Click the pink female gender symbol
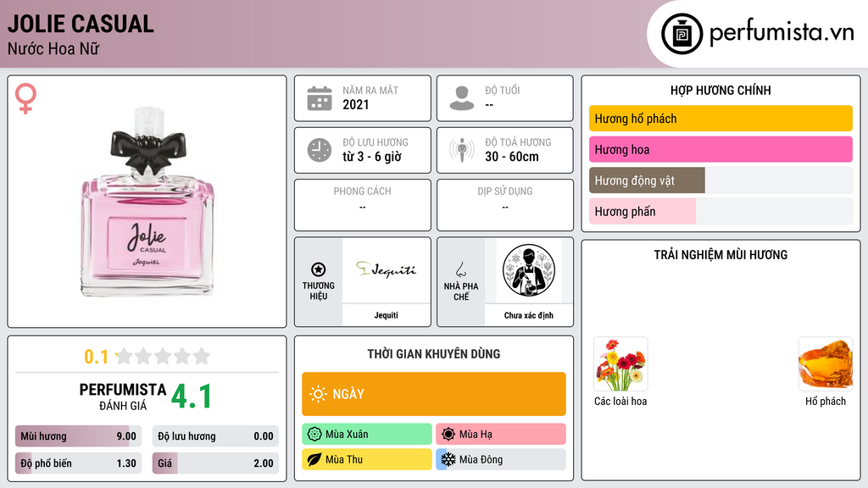868x488 pixels. pyautogui.click(x=25, y=98)
